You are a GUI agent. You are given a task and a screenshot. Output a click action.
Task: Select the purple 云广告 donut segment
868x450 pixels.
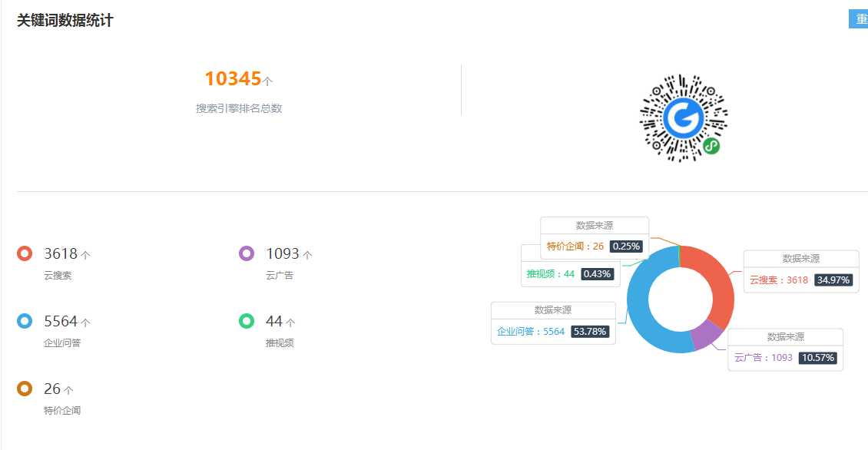(706, 335)
